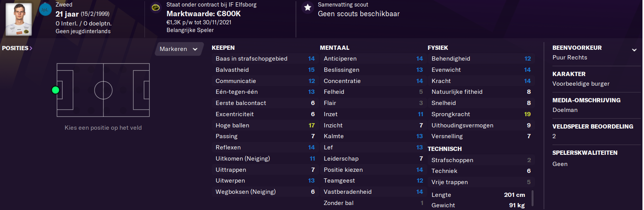Click the centre circle of the pitch

click(x=103, y=90)
